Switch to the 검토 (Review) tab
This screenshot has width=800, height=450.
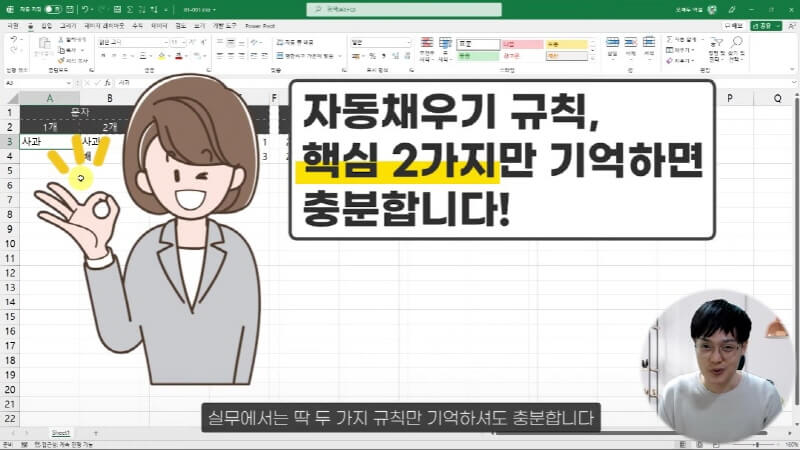click(x=181, y=26)
